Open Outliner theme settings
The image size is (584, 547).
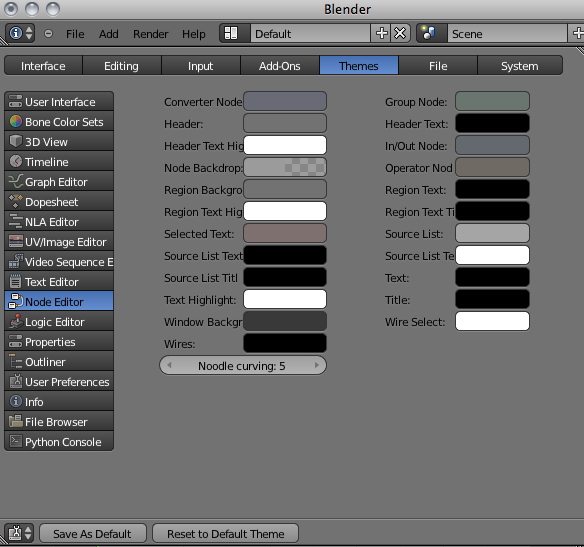pyautogui.click(x=59, y=362)
